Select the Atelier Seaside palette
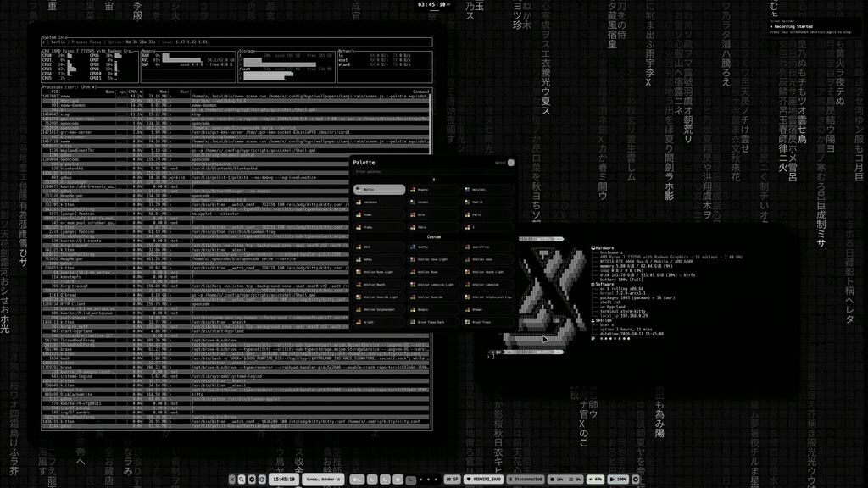The image size is (868, 488). coord(433,297)
